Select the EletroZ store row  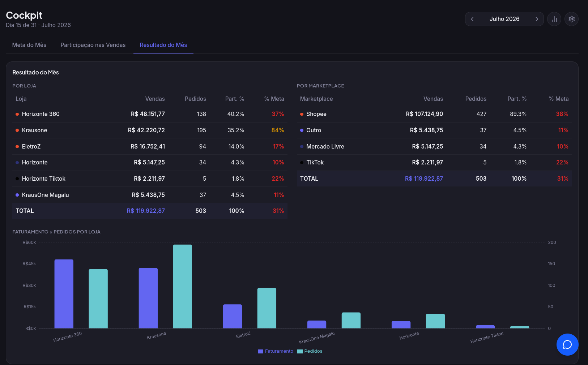(x=150, y=147)
